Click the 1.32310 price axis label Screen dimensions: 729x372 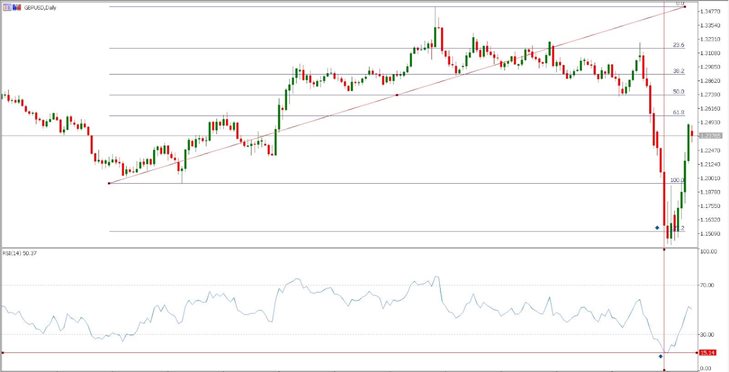pyautogui.click(x=711, y=39)
